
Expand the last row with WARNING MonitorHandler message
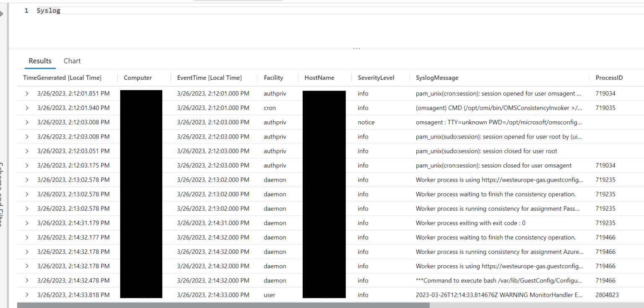tap(26, 295)
